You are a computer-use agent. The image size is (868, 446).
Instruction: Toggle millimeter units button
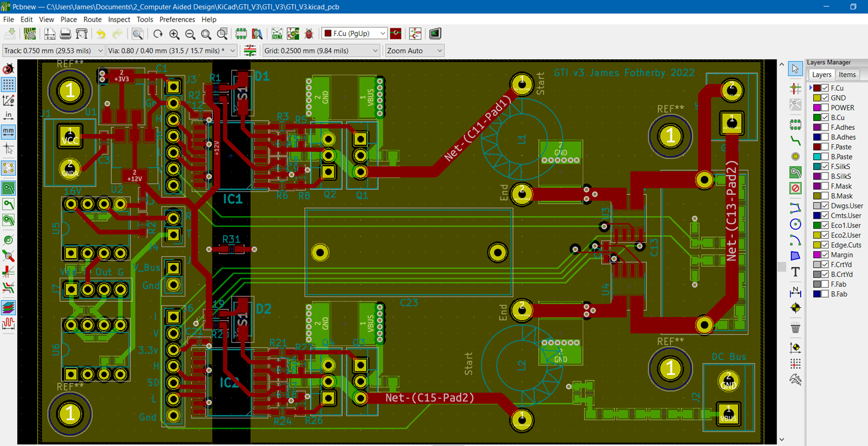[x=8, y=131]
